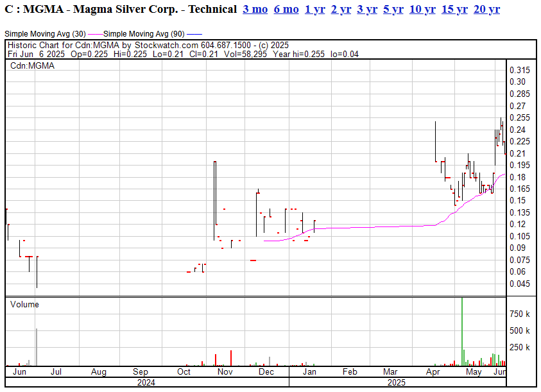Screen dimensions: 541x392
Task: Click the magenta 30-day average legend line
Action: (95, 34)
